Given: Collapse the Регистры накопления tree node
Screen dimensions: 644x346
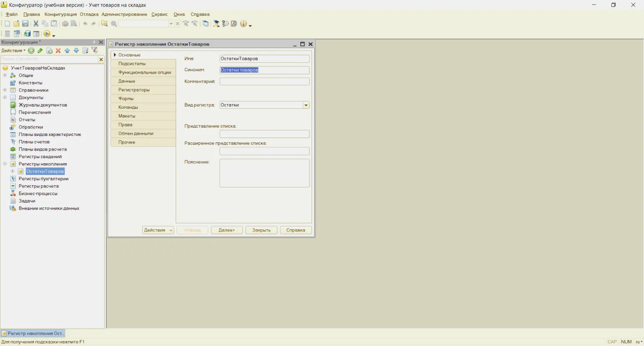Looking at the screenshot, I should pos(5,164).
